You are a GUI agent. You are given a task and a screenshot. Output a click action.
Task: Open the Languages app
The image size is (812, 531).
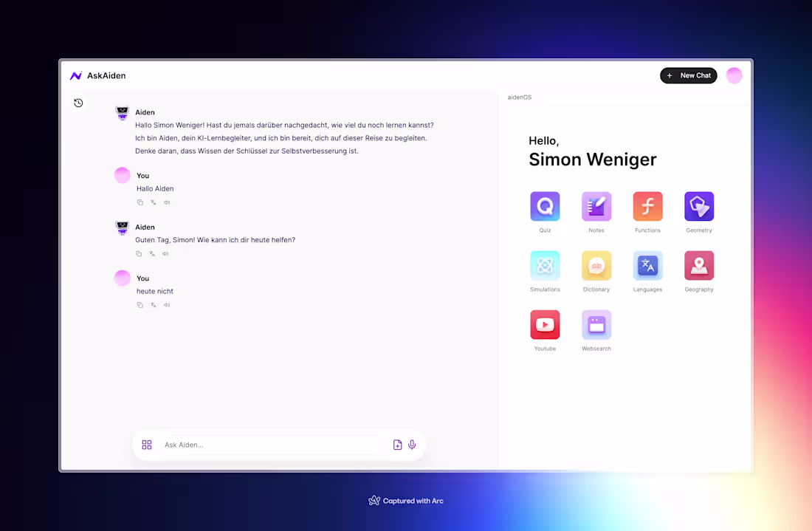click(x=647, y=266)
